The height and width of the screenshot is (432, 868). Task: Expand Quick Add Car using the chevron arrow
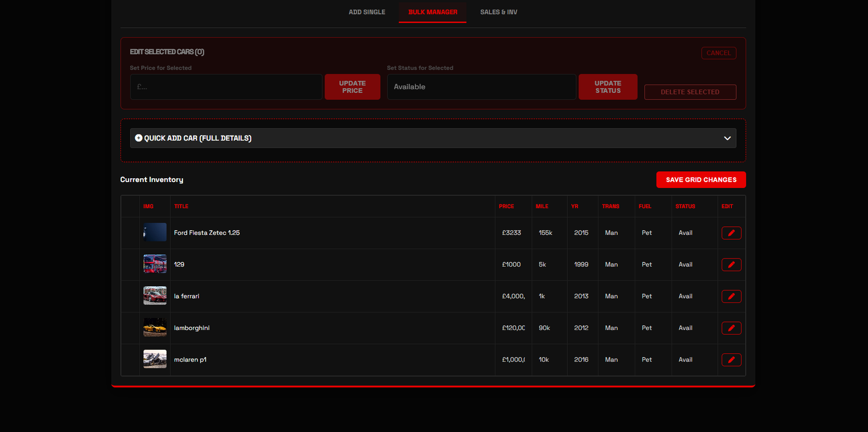coord(727,138)
